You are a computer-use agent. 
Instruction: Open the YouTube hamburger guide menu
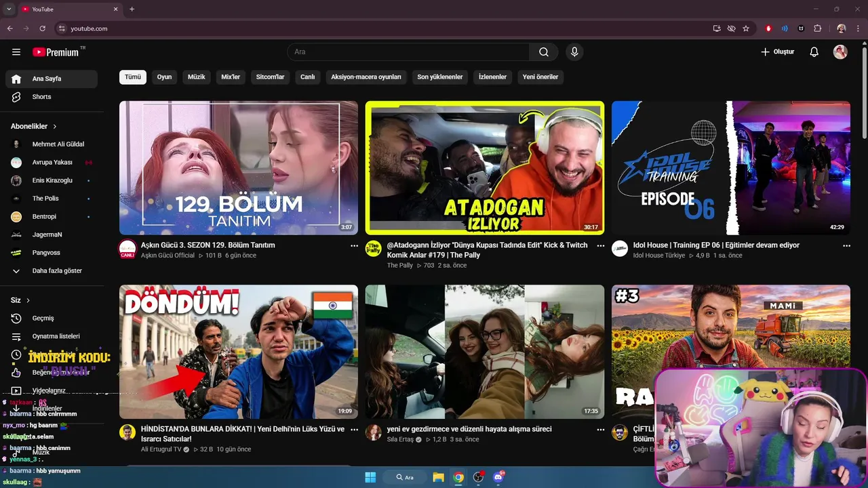16,52
